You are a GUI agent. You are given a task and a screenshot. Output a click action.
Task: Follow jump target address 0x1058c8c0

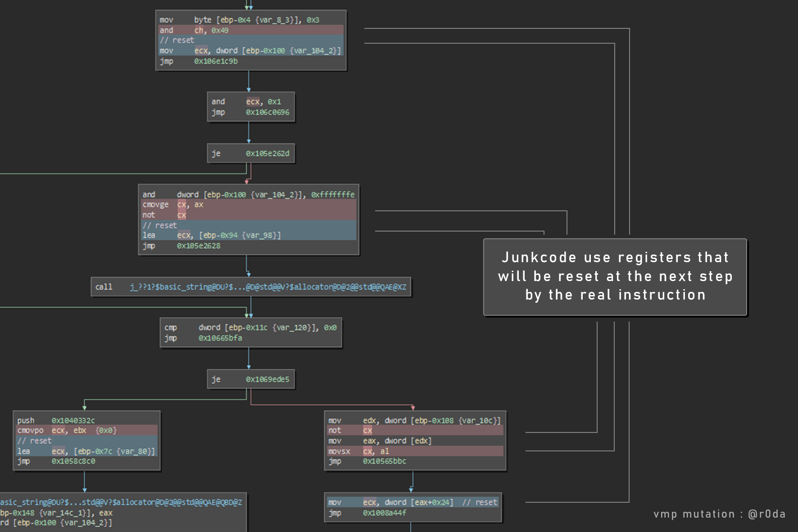[73, 461]
